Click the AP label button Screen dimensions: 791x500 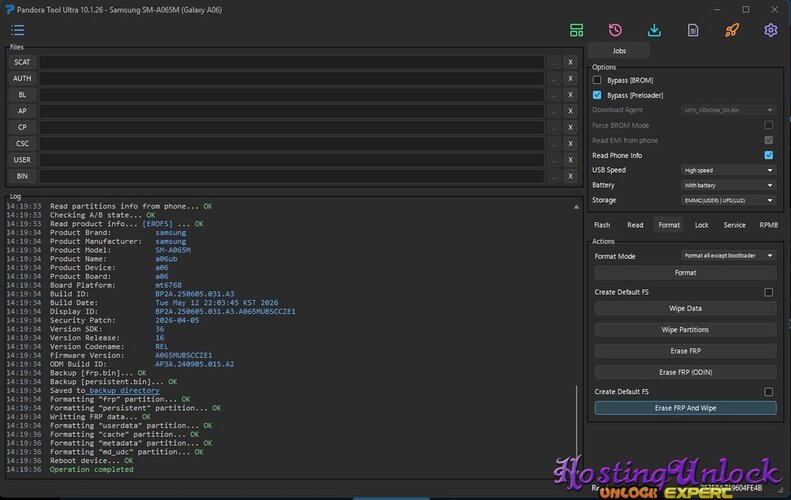point(22,111)
